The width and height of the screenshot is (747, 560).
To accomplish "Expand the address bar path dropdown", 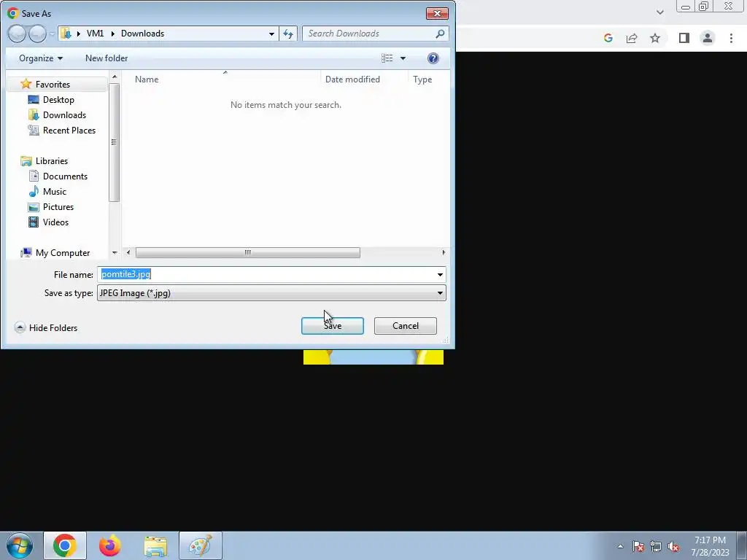I will pyautogui.click(x=271, y=34).
